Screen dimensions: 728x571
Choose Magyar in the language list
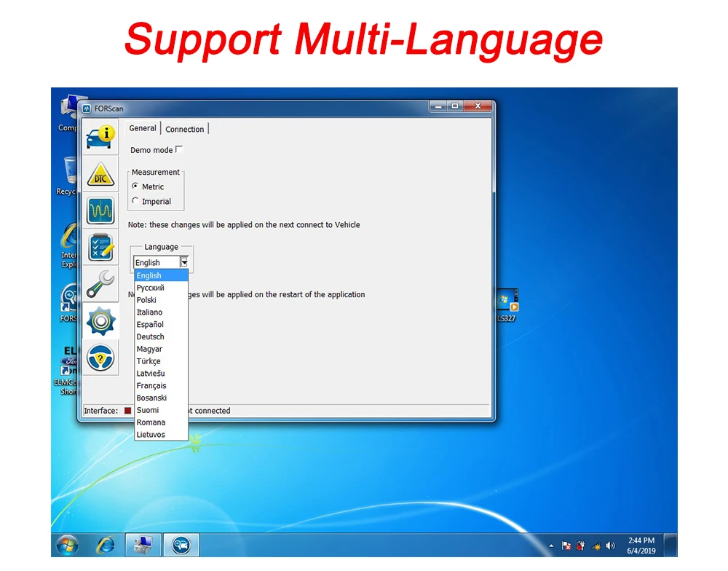[161, 349]
